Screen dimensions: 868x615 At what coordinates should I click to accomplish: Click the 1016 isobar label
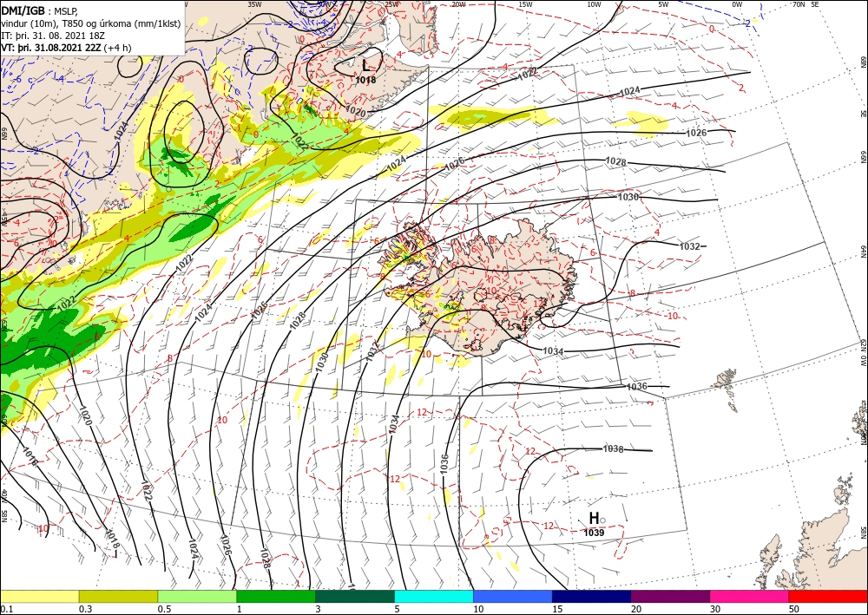[x=30, y=455]
